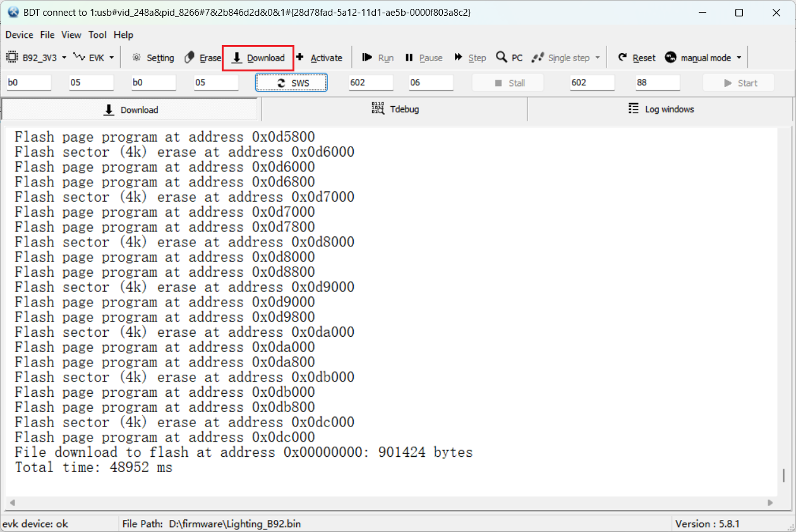Click the second 05 input field left of SWS
Image resolution: width=796 pixels, height=532 pixels.
[216, 83]
